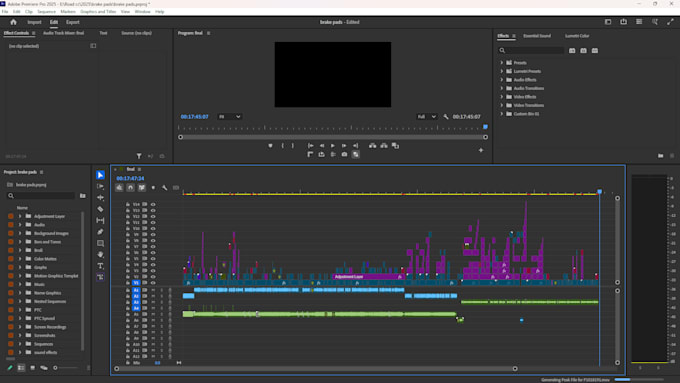
Task: Toggle lock on track V13
Action: coord(128,210)
